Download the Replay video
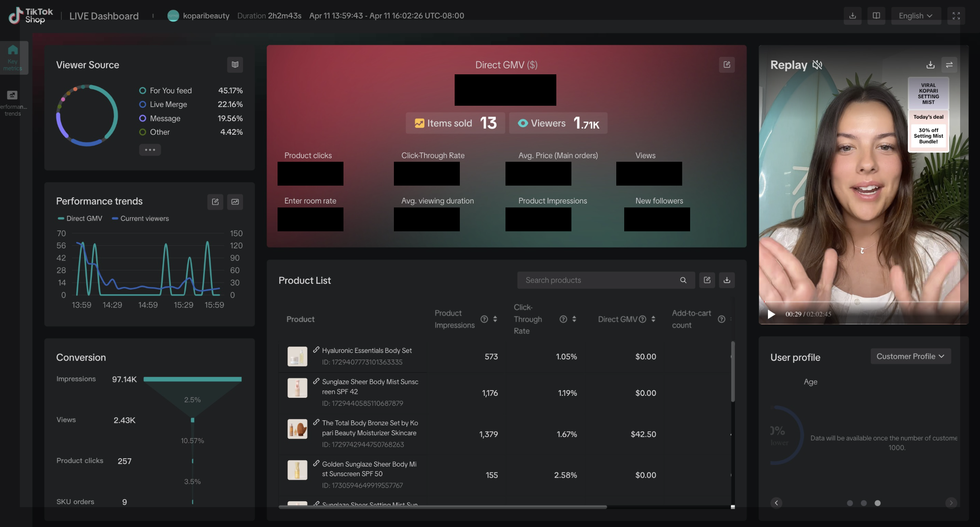 pos(930,65)
